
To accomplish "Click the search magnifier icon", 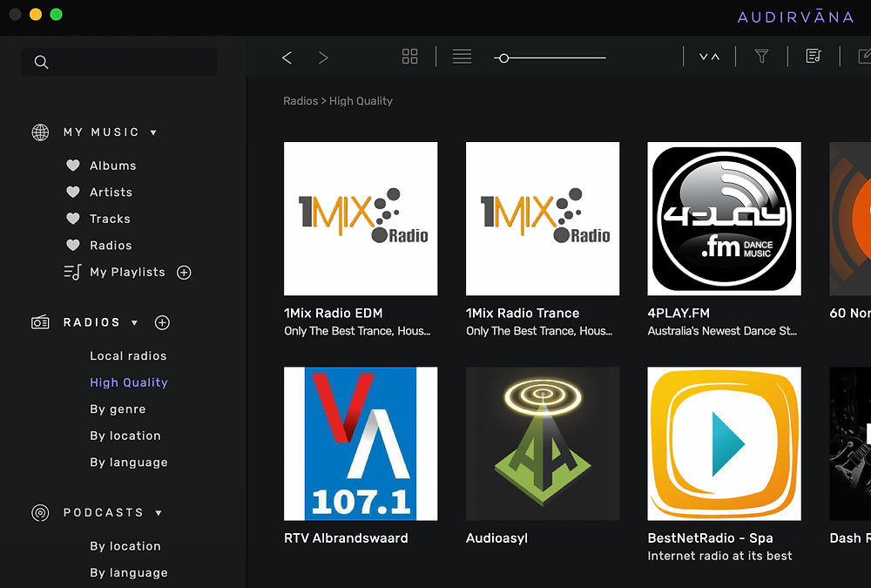I will coord(41,62).
